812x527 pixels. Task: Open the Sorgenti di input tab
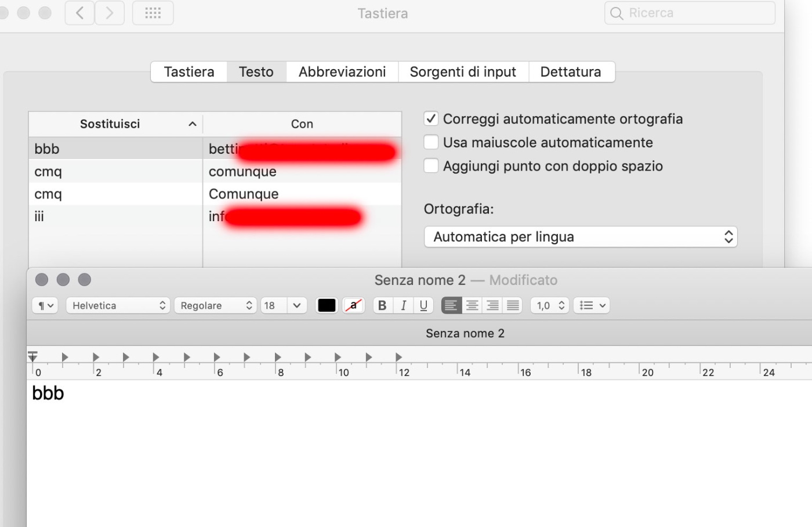(x=463, y=72)
